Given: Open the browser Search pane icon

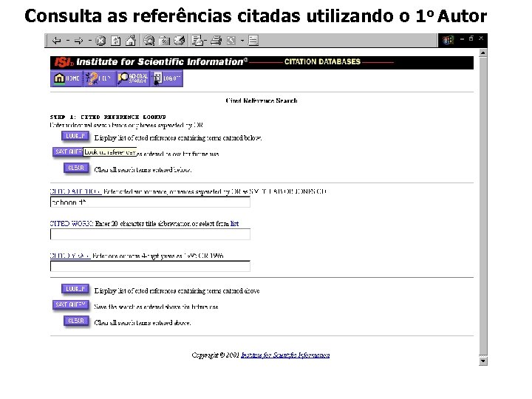Looking at the screenshot, I should [x=149, y=41].
